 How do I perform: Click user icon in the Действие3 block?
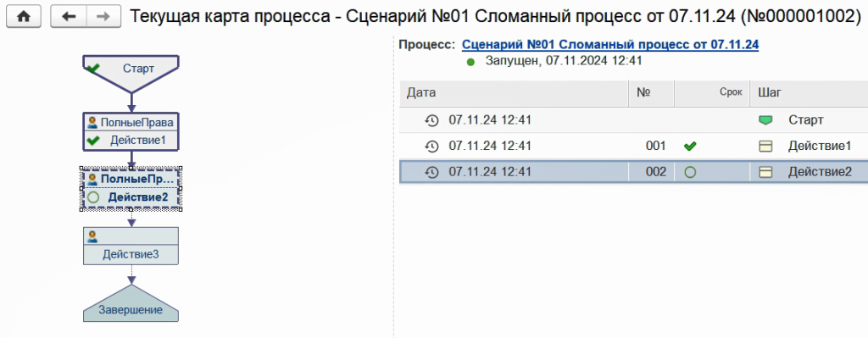tap(92, 236)
